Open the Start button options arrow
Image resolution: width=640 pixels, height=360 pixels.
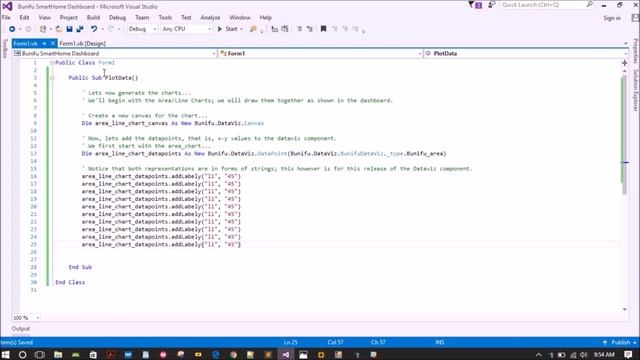pyautogui.click(x=242, y=29)
